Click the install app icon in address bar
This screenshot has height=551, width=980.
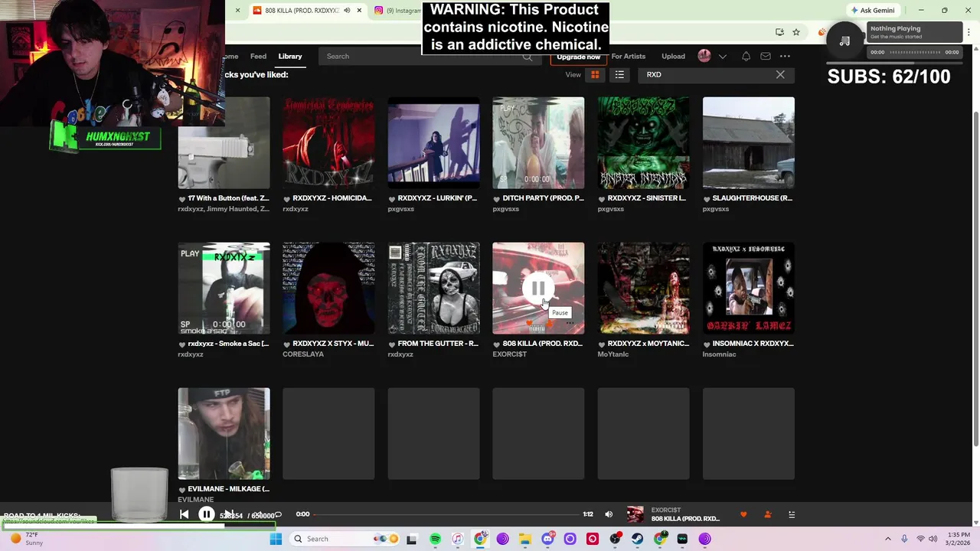click(779, 32)
